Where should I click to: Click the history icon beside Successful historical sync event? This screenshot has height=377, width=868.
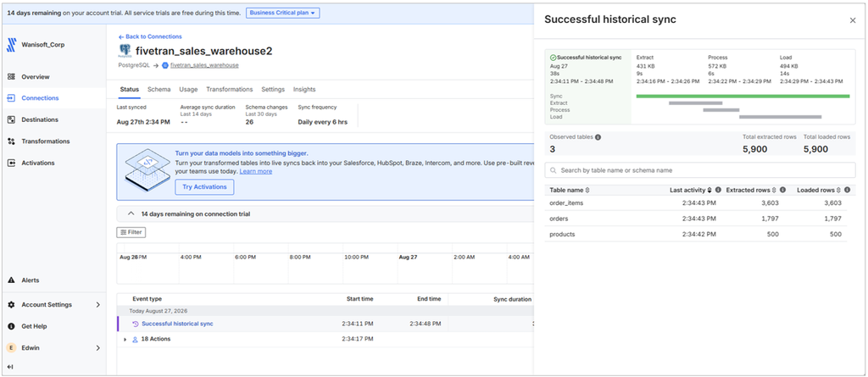point(135,324)
